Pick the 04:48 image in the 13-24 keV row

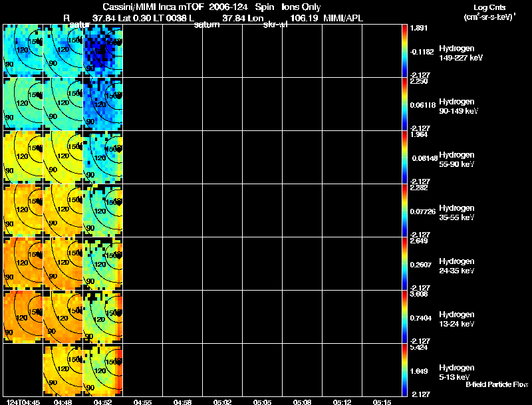[x=63, y=317]
